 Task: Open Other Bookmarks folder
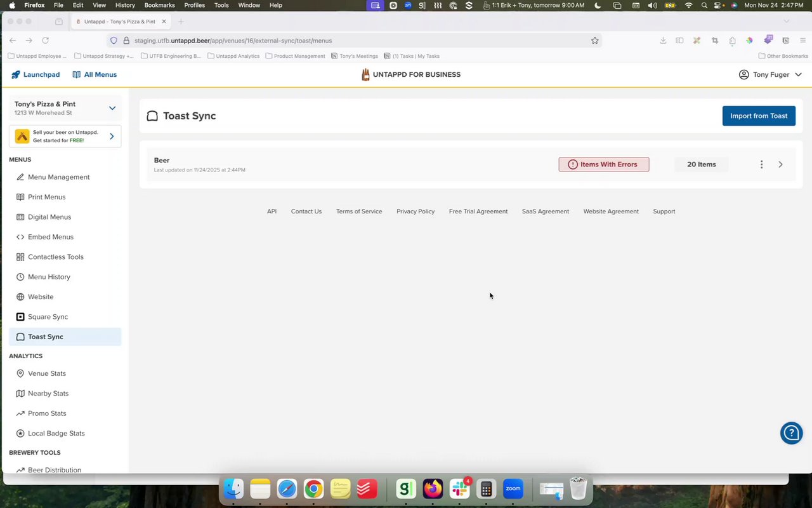click(783, 56)
